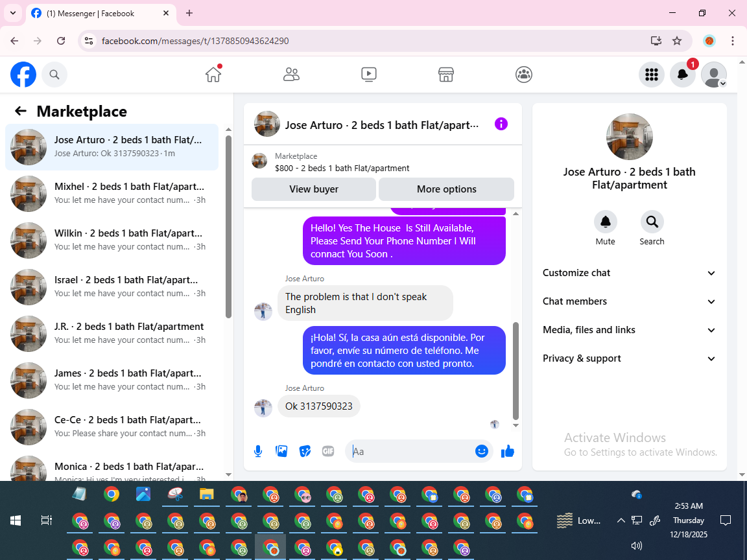Viewport: 747px width, 560px height.
Task: Click the install app icon in address bar
Action: point(656,41)
